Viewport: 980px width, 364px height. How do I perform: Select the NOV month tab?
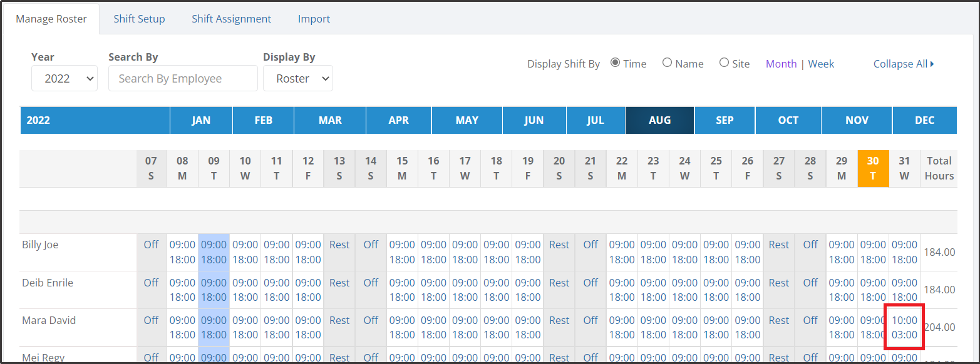coord(857,120)
